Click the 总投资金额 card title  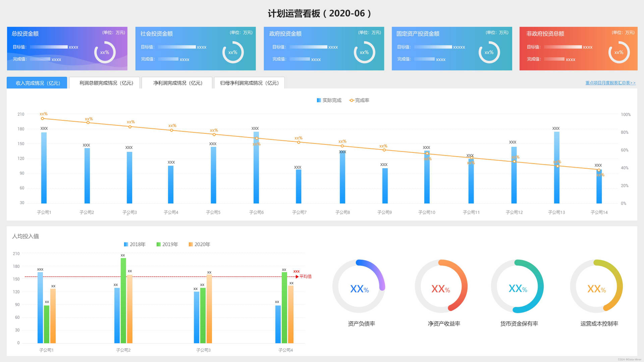coord(25,34)
